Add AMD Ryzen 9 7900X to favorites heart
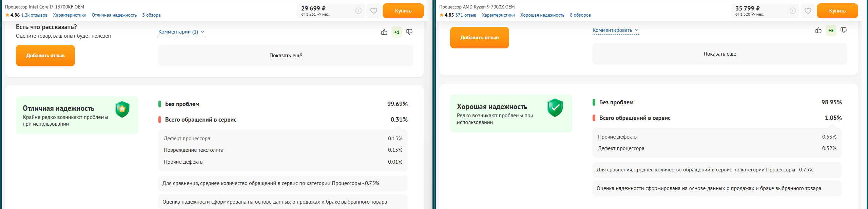868x209 pixels. (x=808, y=11)
